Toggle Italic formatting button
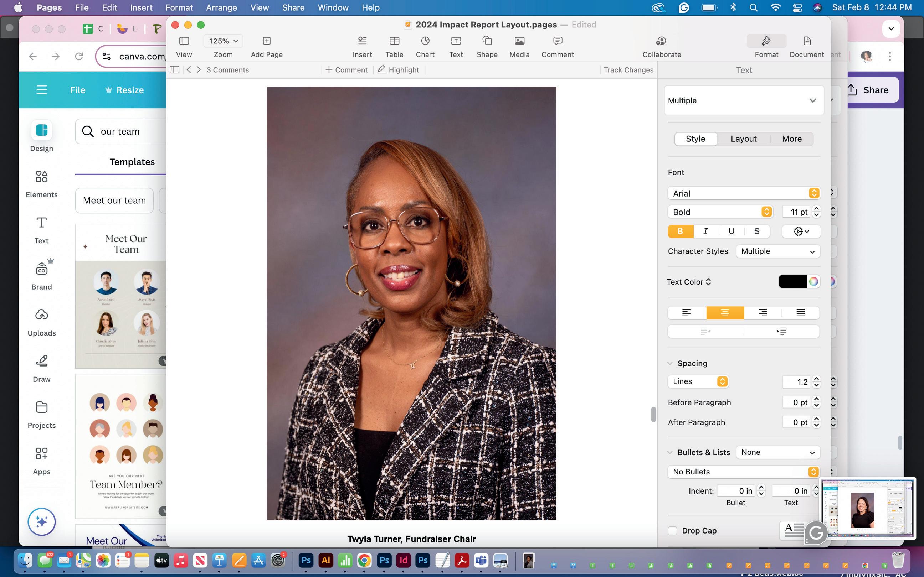The height and width of the screenshot is (577, 924). 705,231
